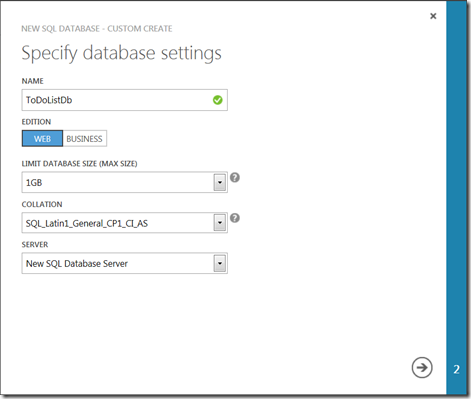Close the custom create dialog

[433, 16]
